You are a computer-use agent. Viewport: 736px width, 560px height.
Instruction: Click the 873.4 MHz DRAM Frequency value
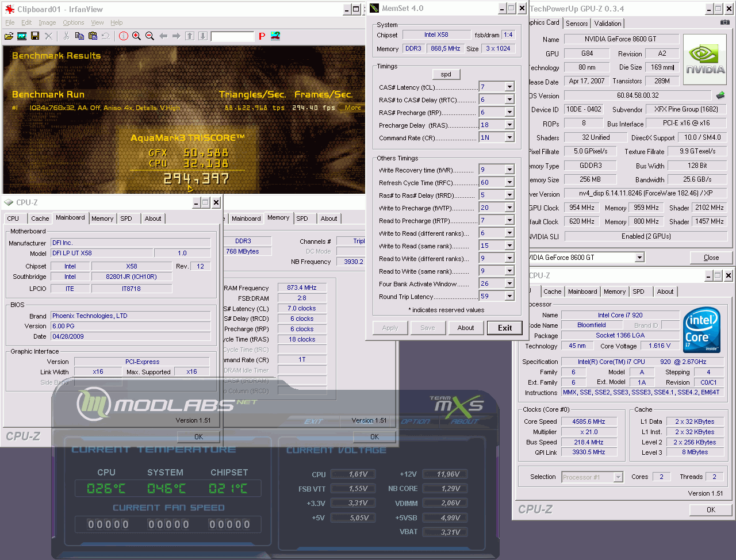pyautogui.click(x=302, y=287)
